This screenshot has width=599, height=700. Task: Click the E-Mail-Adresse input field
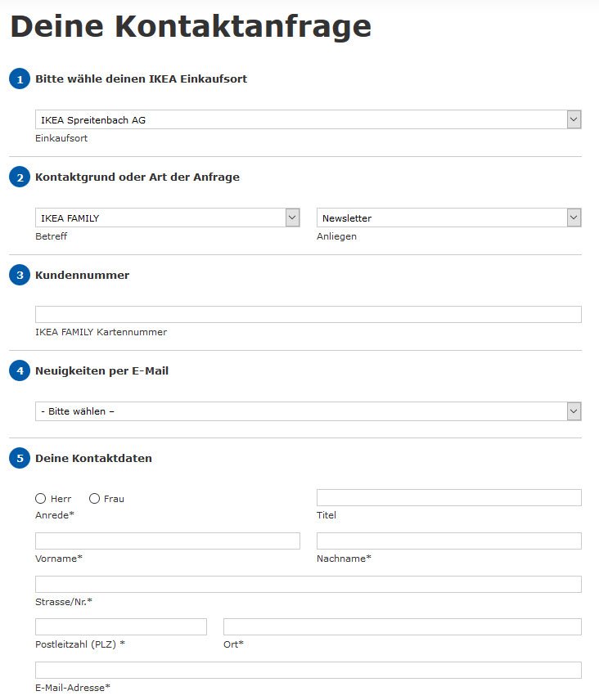click(x=309, y=670)
